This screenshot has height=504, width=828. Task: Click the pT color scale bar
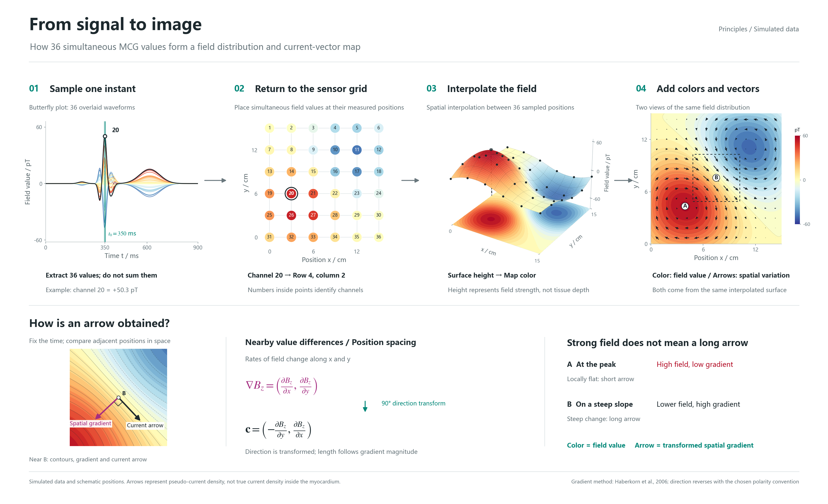click(797, 180)
